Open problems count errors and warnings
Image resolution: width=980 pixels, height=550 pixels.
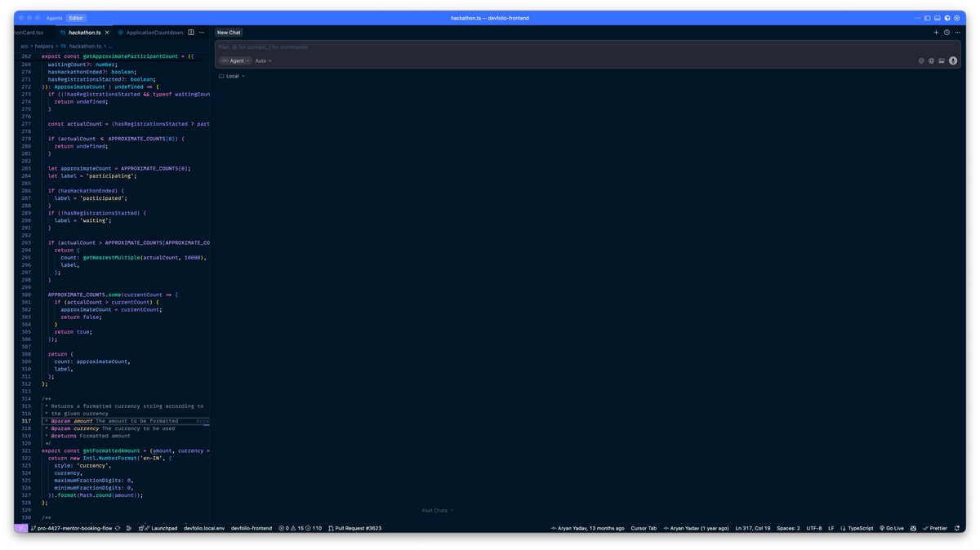[301, 528]
